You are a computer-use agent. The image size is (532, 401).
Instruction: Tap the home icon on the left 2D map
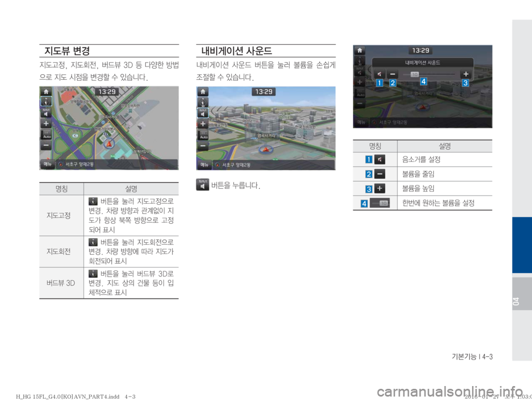pyautogui.click(x=47, y=92)
